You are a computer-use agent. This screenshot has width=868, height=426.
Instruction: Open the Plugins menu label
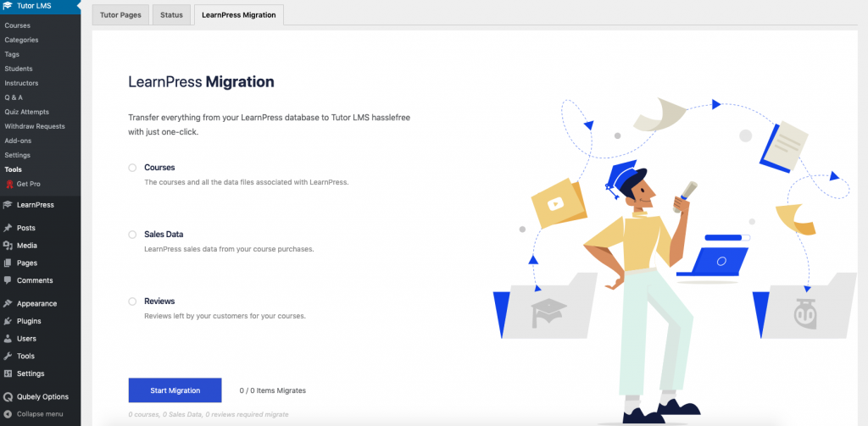[29, 321]
